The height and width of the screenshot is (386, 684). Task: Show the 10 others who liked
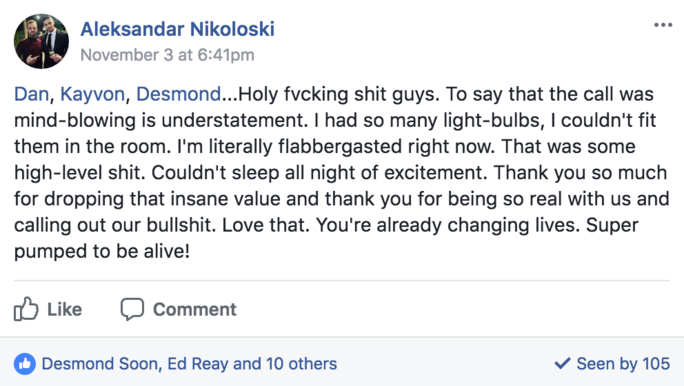301,364
